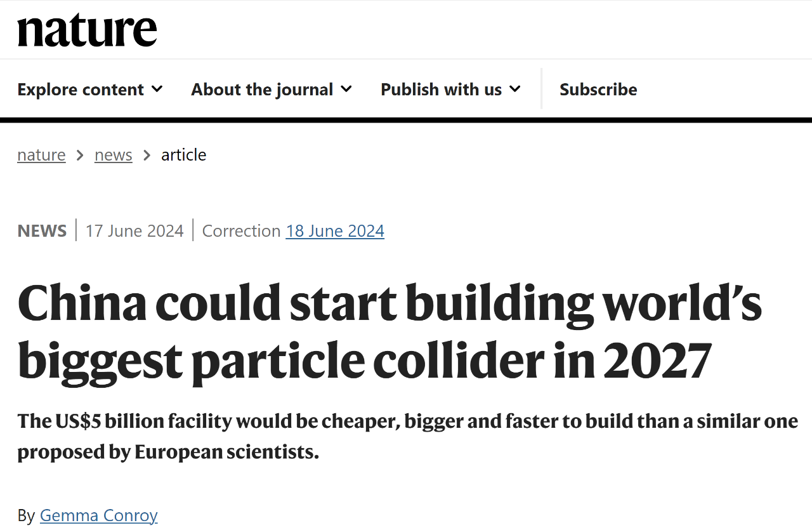Go to the Subscribe link
Screen dimensions: 812x530
click(x=598, y=89)
